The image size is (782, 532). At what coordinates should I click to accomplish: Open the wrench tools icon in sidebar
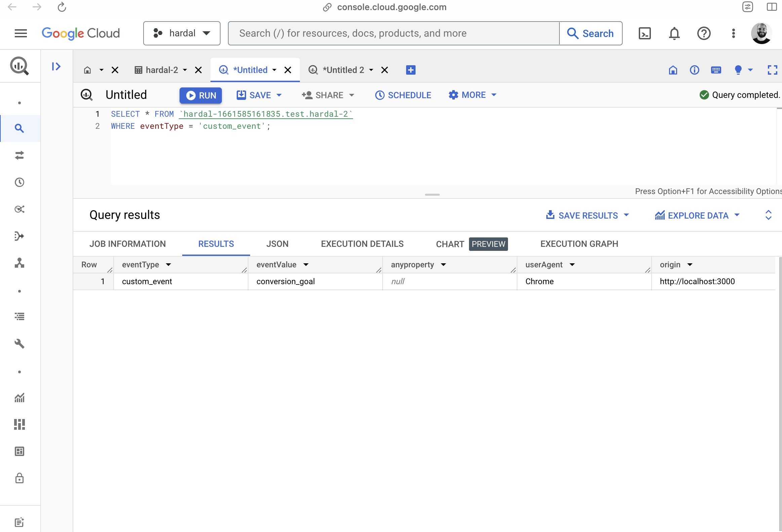(19, 343)
